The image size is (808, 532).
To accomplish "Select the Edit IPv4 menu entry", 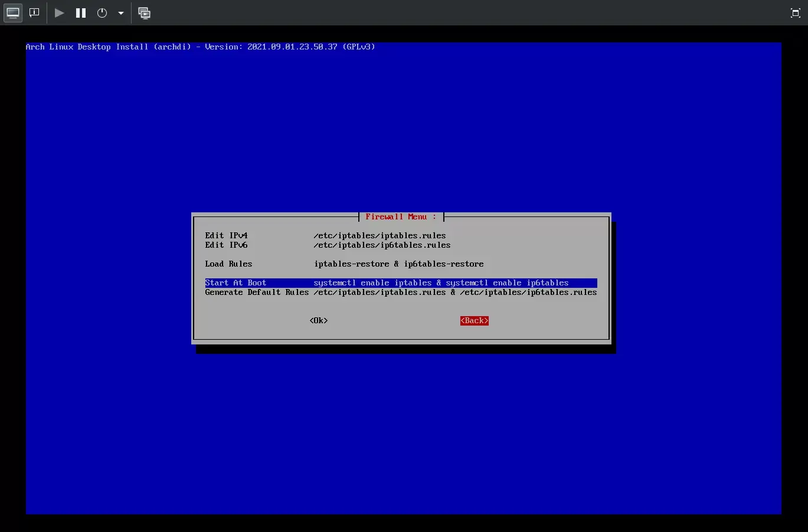I will (227, 235).
